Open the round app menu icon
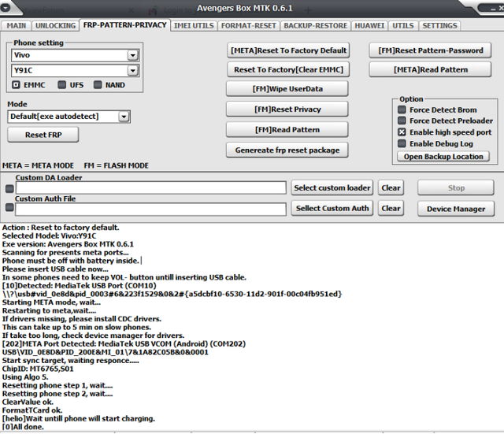Image resolution: width=504 pixels, height=434 pixels. (6, 7)
